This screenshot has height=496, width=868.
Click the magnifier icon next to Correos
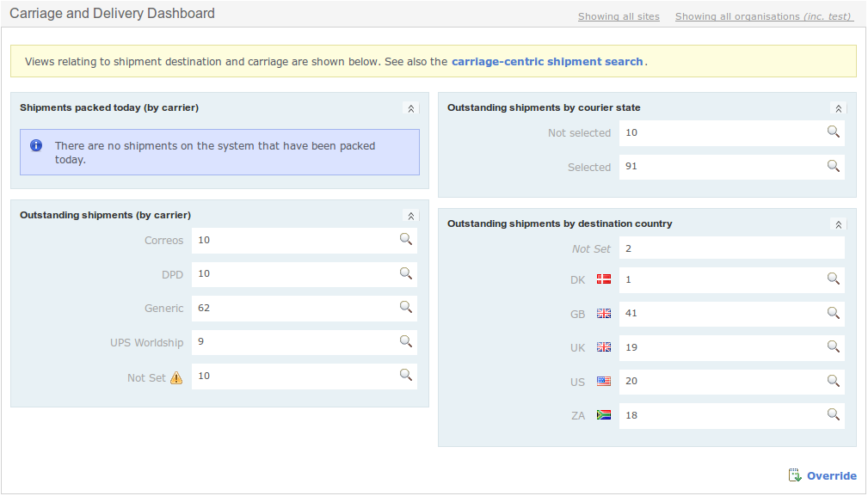[405, 240]
